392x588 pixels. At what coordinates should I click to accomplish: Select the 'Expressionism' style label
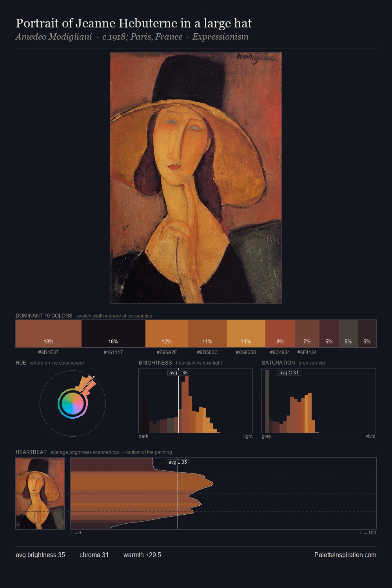point(220,37)
